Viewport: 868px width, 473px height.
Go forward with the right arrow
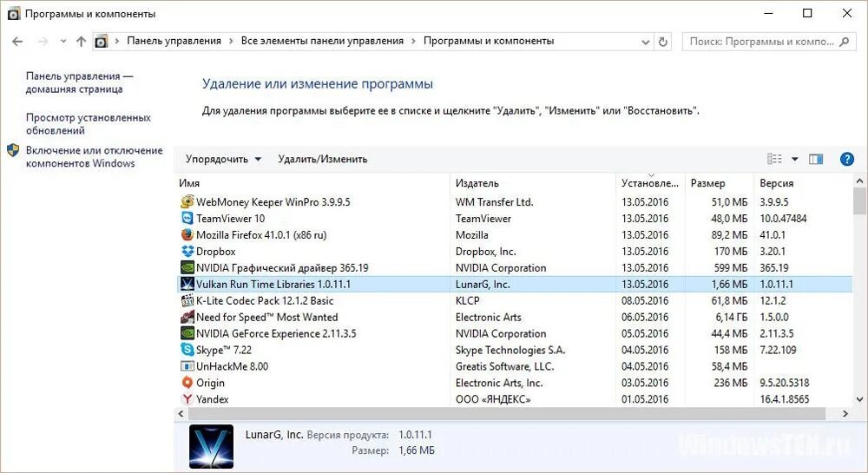(x=43, y=42)
